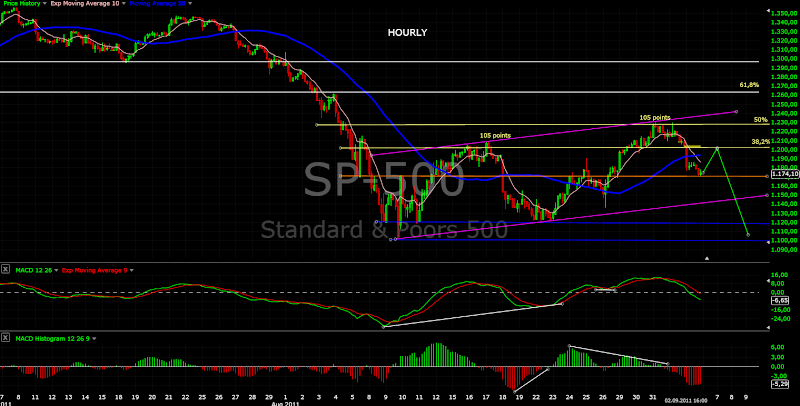Select the MACD Histogram 12 26 9 label

point(53,338)
